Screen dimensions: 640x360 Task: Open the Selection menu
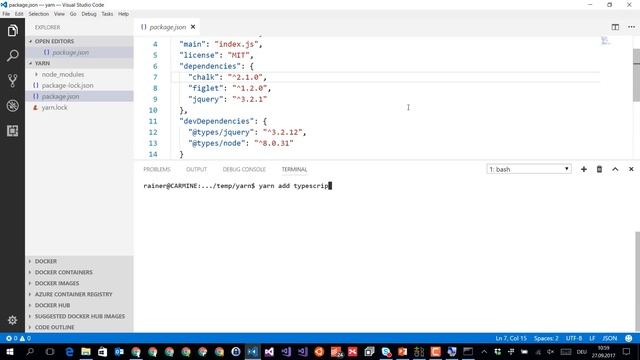coord(39,14)
